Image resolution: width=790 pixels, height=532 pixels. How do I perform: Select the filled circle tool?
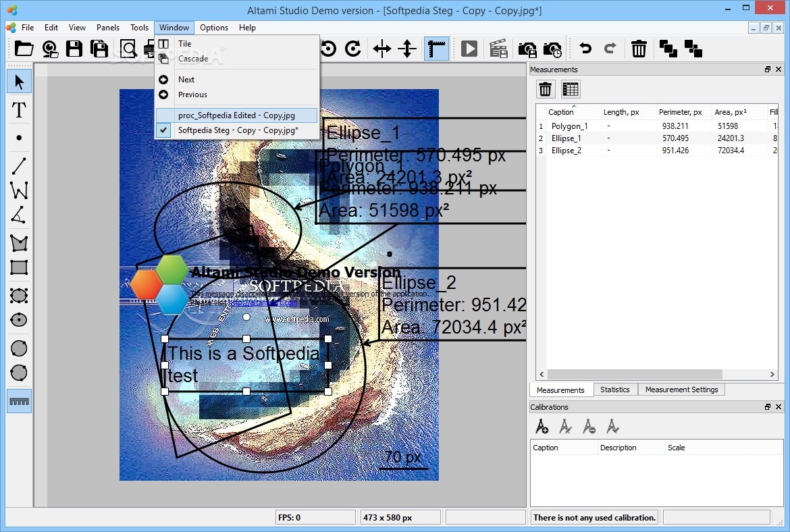[19, 348]
